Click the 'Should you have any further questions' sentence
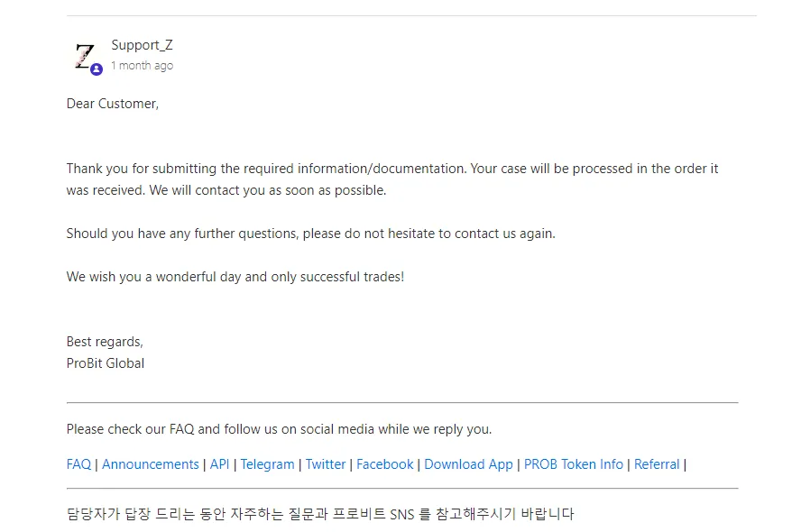The height and width of the screenshot is (532, 792). [x=310, y=234]
